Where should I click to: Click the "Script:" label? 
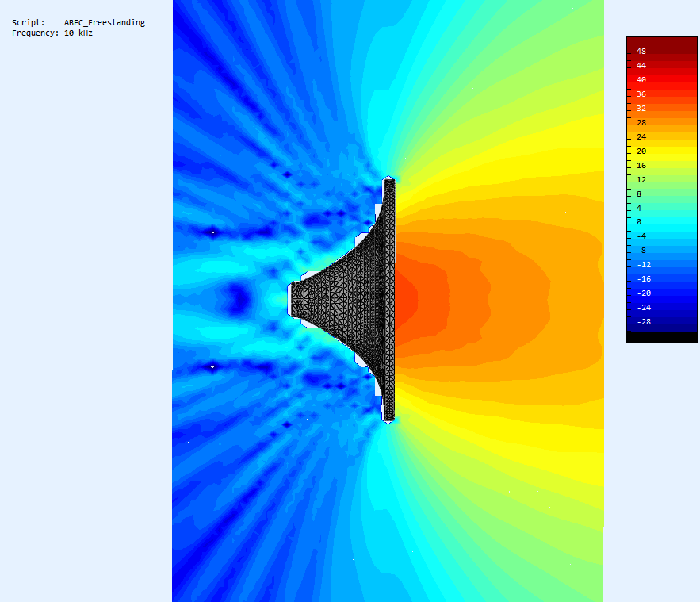point(28,22)
